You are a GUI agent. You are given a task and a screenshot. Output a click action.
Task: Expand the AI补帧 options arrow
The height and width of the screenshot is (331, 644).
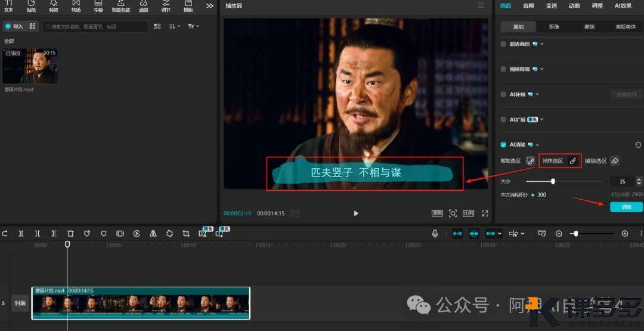(537, 94)
